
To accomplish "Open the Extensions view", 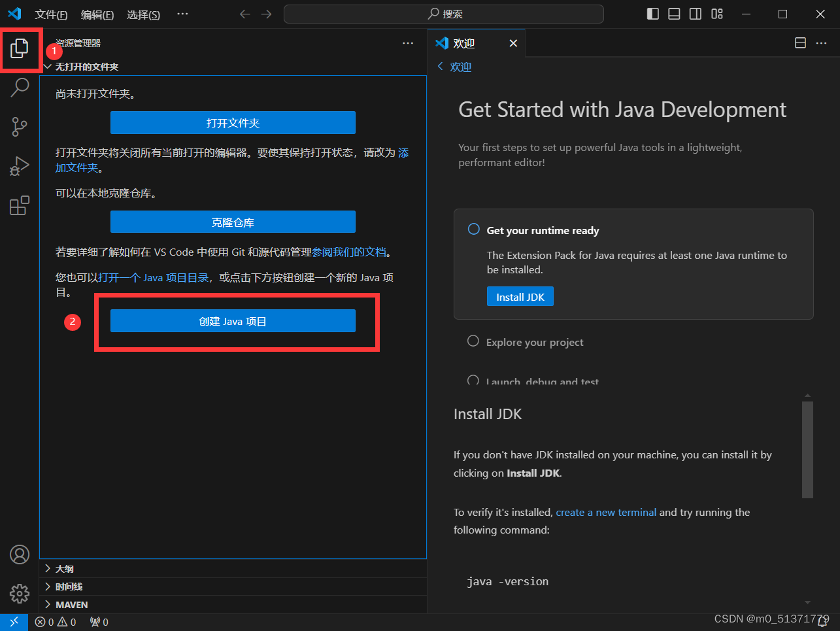I will (20, 205).
